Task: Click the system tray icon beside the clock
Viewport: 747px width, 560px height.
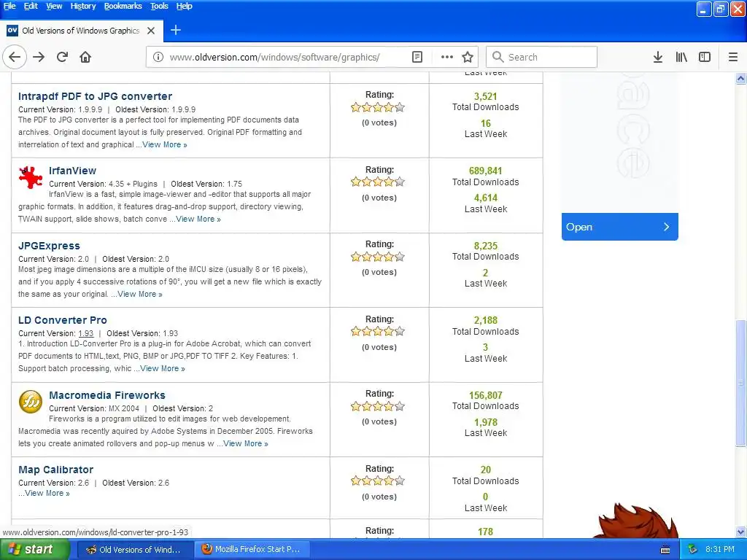Action: (x=692, y=550)
